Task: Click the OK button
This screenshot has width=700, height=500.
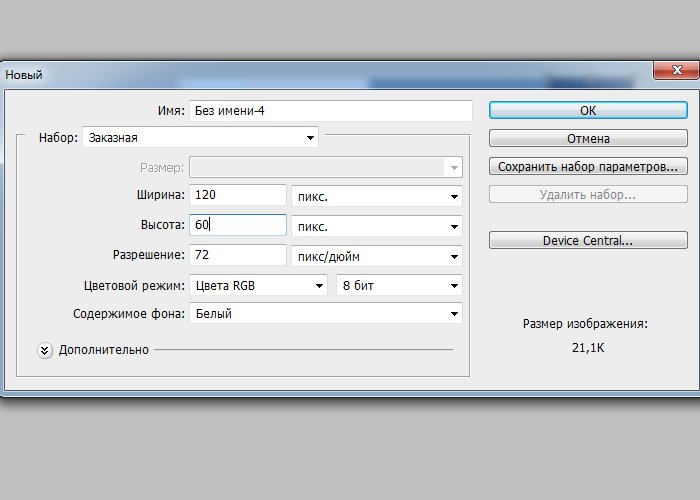Action: (588, 110)
